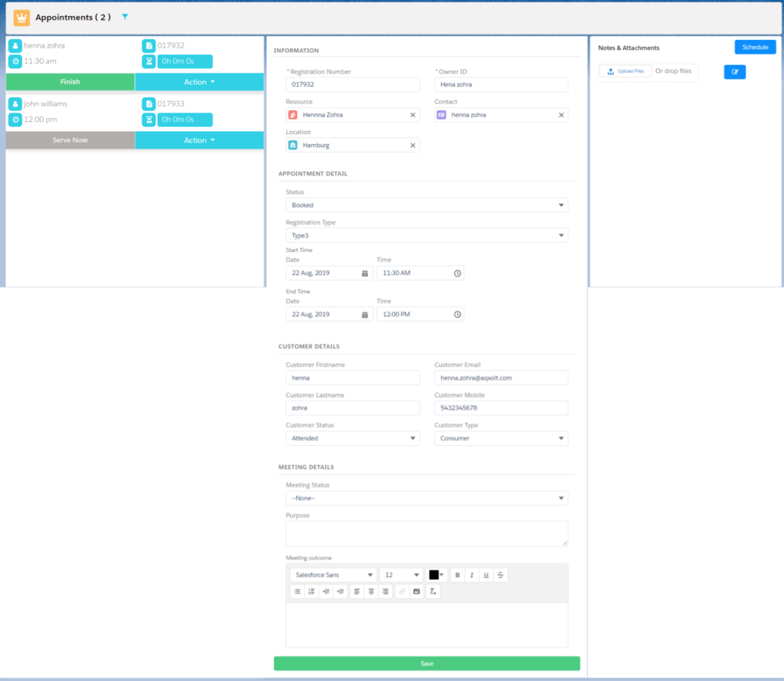This screenshot has height=681, width=784.
Task: Open the Start Time date calendar picker
Action: tap(365, 273)
